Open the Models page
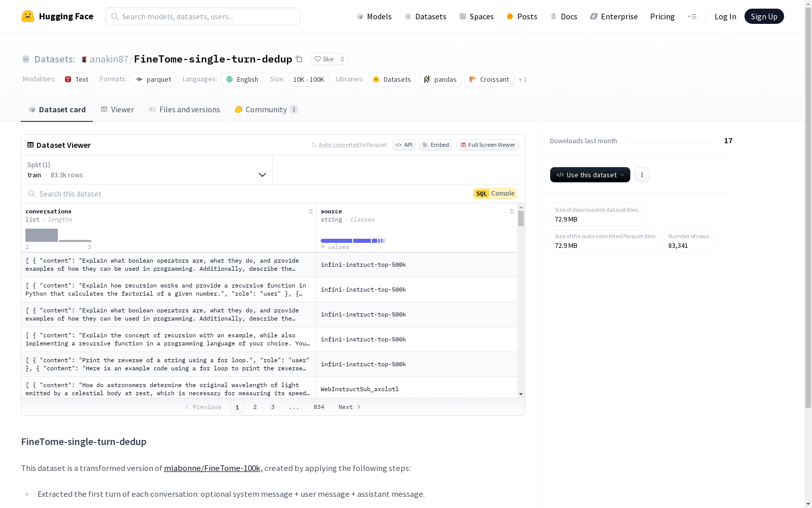This screenshot has width=812, height=508. 374,16
